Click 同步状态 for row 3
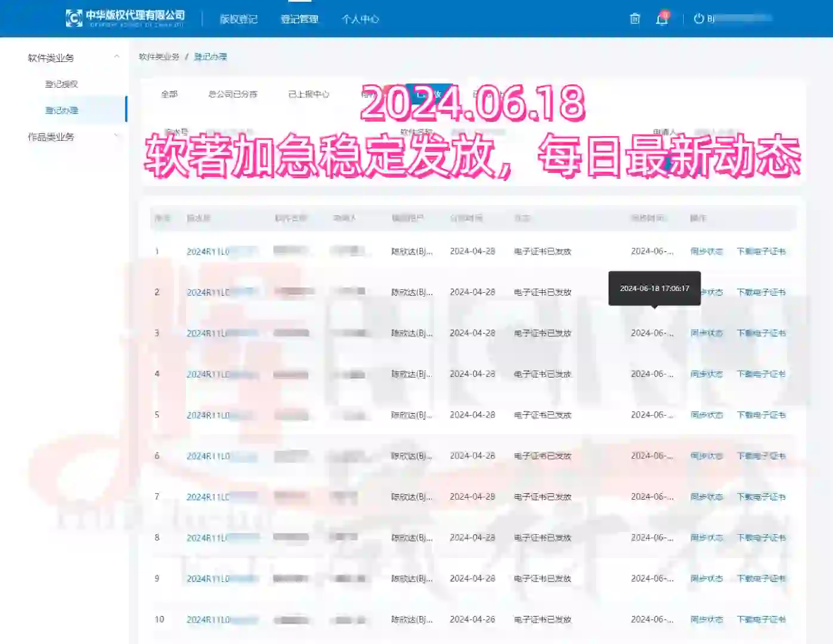This screenshot has width=833, height=644. pos(706,333)
